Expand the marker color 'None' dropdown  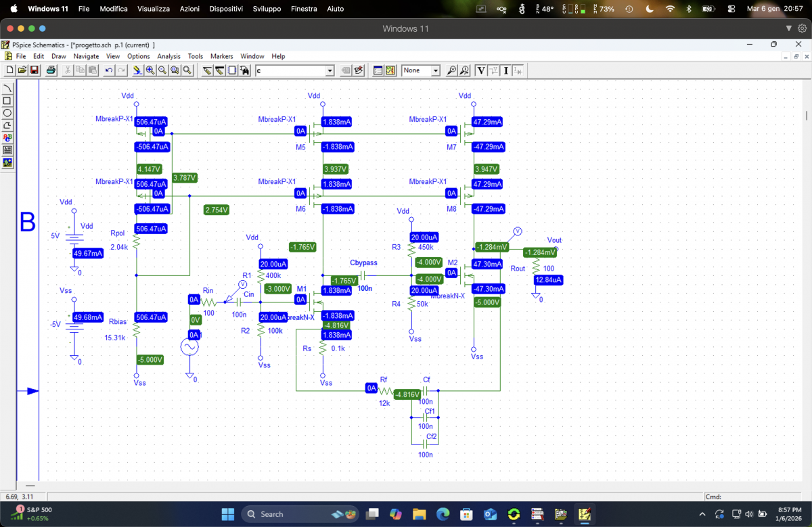coord(435,70)
